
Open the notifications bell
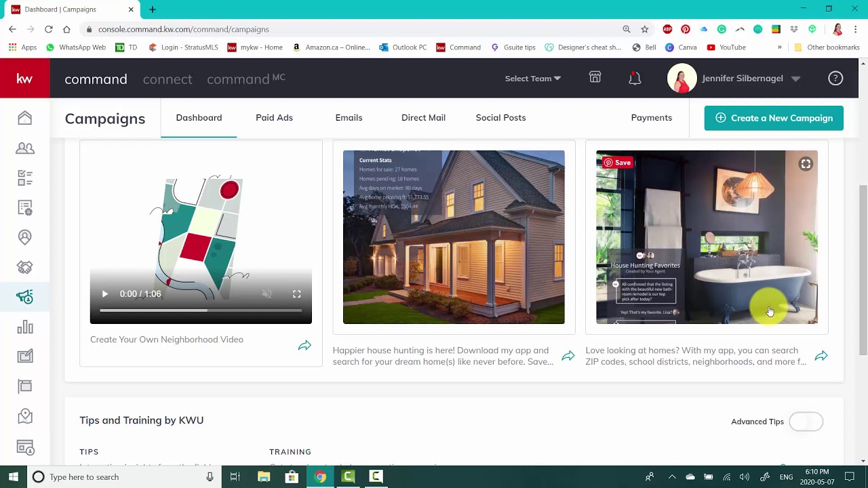tap(635, 79)
